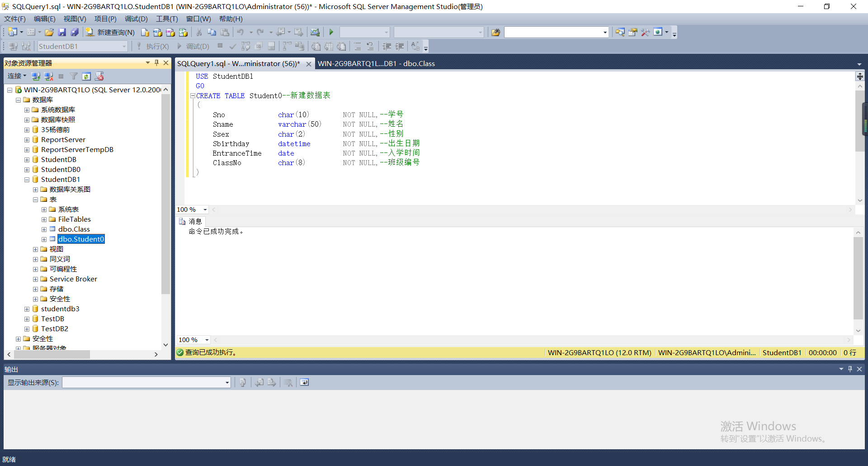
Task: Open the 帮助(H) menu
Action: 231,19
